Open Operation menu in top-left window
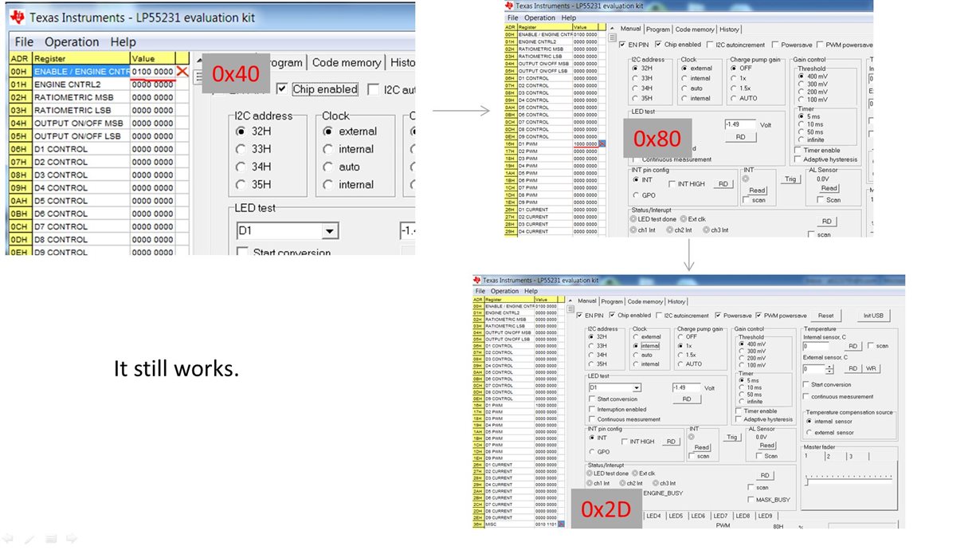 (x=72, y=41)
